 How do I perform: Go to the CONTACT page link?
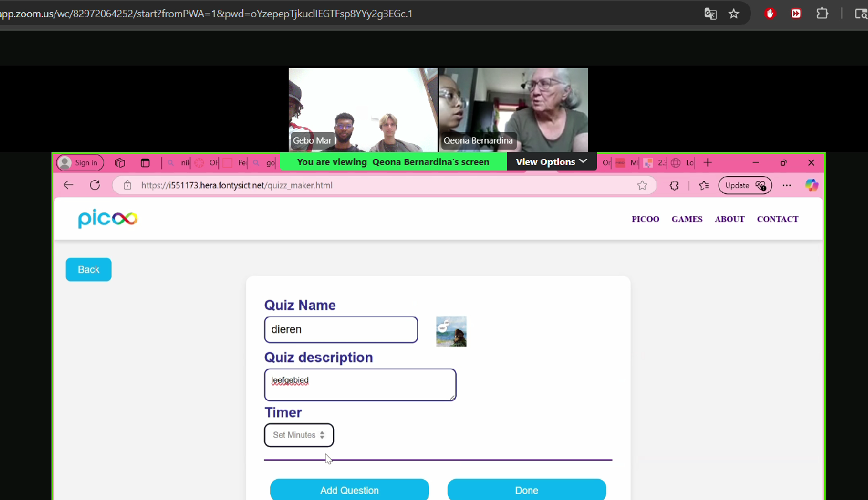pos(777,219)
